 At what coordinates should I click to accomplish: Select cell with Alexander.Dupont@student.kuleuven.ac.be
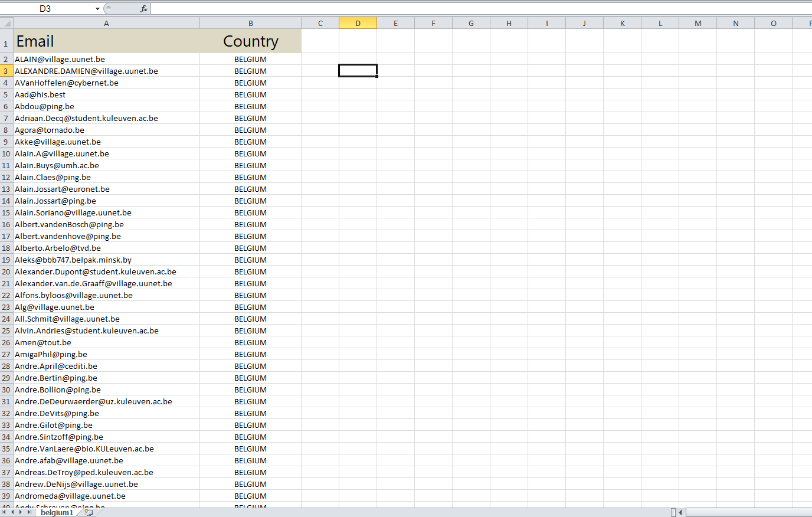(106, 271)
